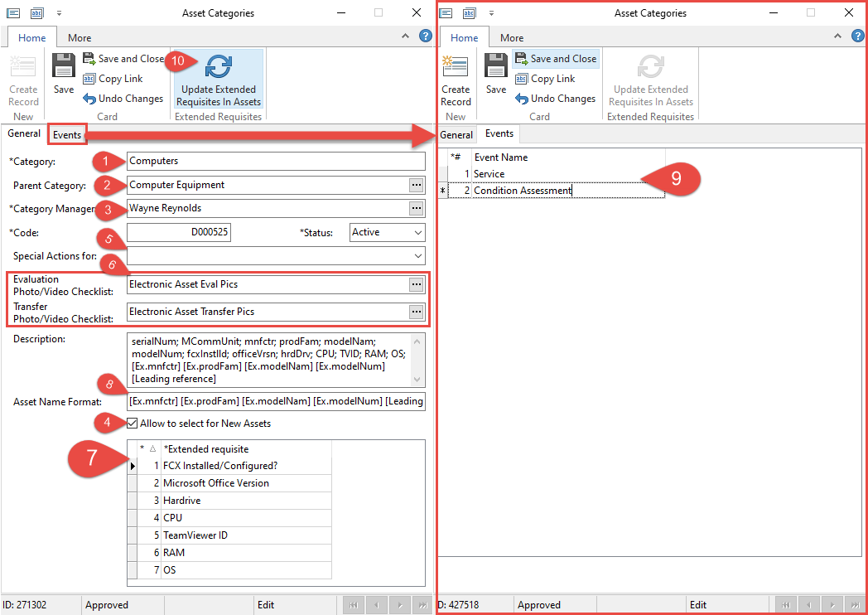Image resolution: width=868 pixels, height=615 pixels.
Task: Run Update Extended Requisites In Assets
Action: (218, 79)
